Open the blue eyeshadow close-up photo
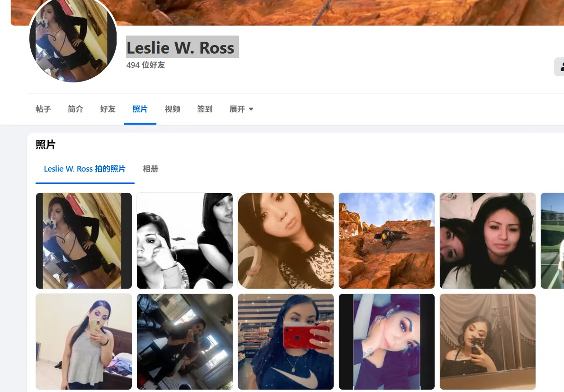Screen dimensions: 564x392 [x=386, y=341]
